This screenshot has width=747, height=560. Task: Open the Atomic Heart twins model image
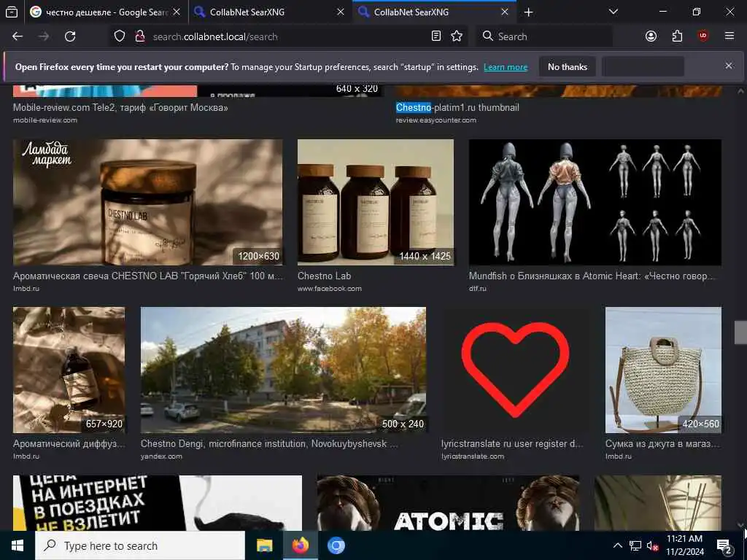[x=595, y=202]
